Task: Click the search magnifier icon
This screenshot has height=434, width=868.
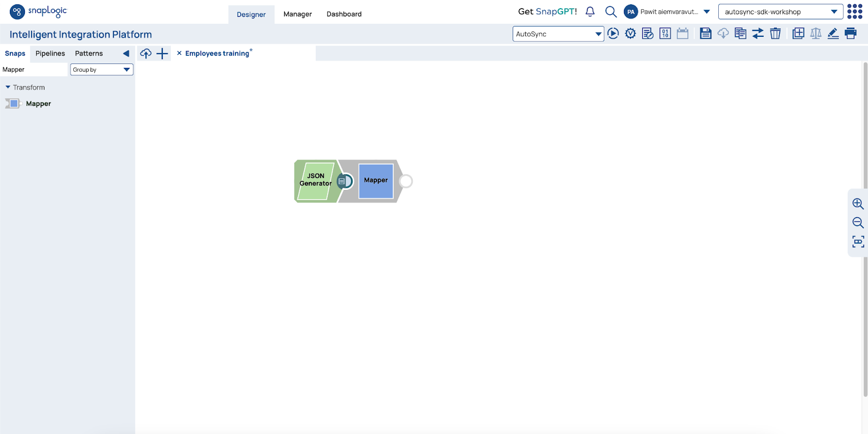Action: point(611,11)
